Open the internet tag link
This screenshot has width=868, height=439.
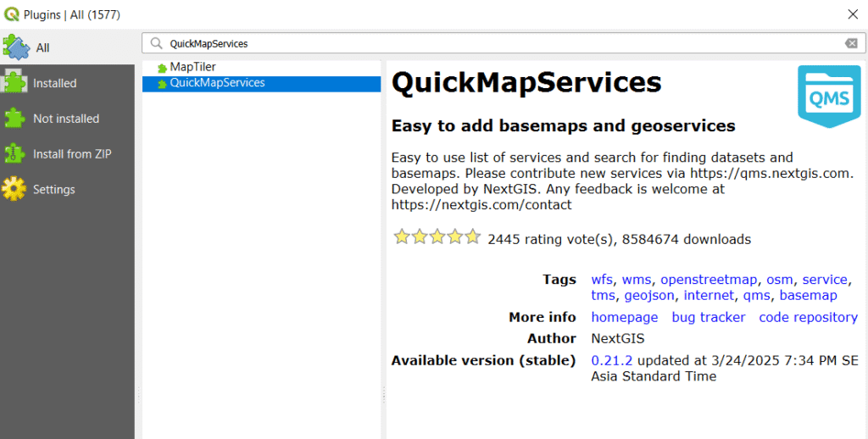pos(709,296)
